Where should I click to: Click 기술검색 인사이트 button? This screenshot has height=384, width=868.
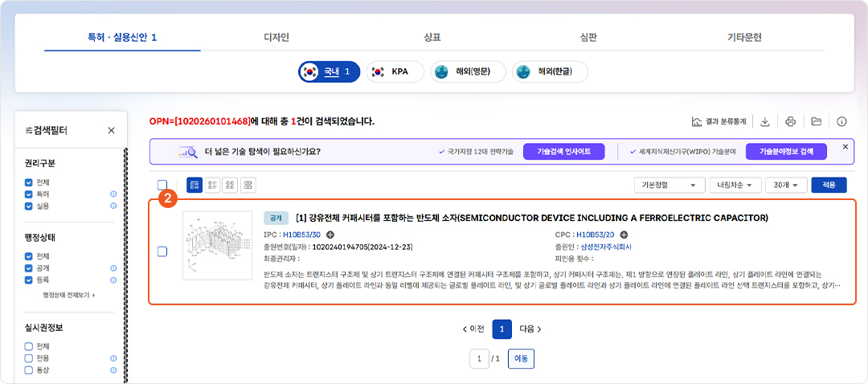(563, 151)
